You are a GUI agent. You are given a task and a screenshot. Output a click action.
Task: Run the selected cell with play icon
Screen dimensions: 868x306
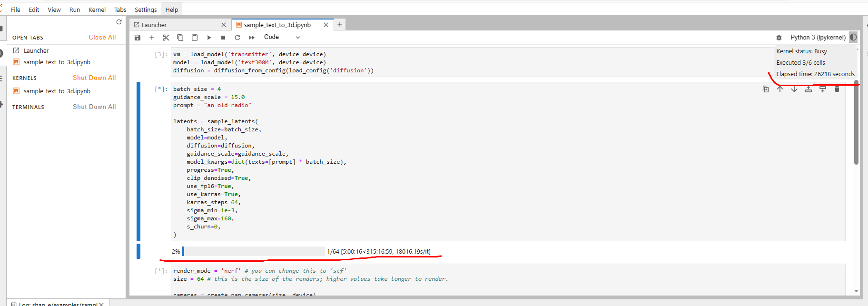coord(209,38)
